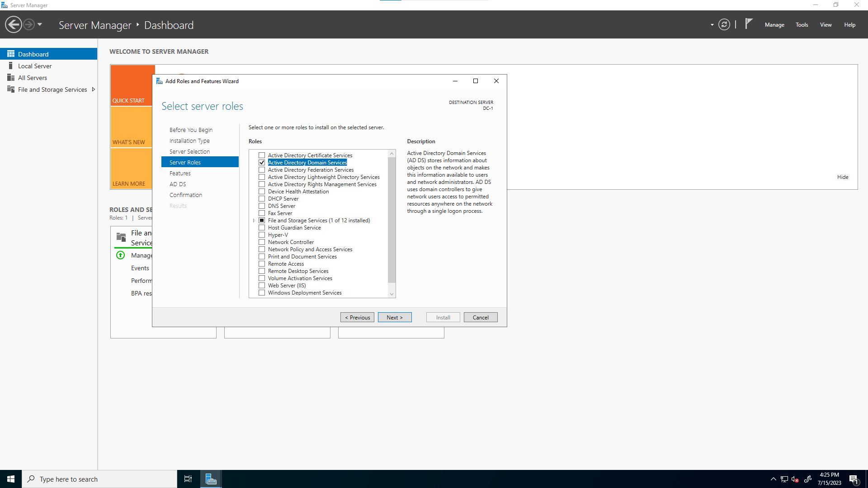Image resolution: width=868 pixels, height=488 pixels.
Task: Open the View menu
Action: 826,25
